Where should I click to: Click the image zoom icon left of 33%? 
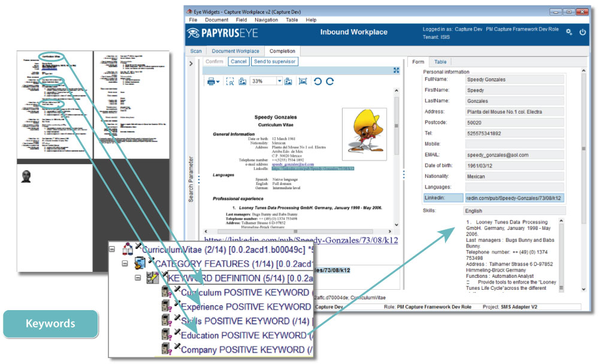tap(243, 81)
